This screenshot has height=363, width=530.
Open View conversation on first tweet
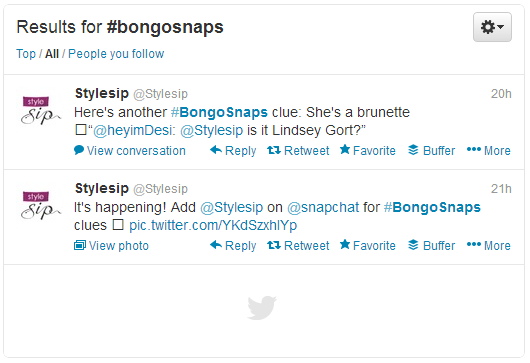pos(130,150)
